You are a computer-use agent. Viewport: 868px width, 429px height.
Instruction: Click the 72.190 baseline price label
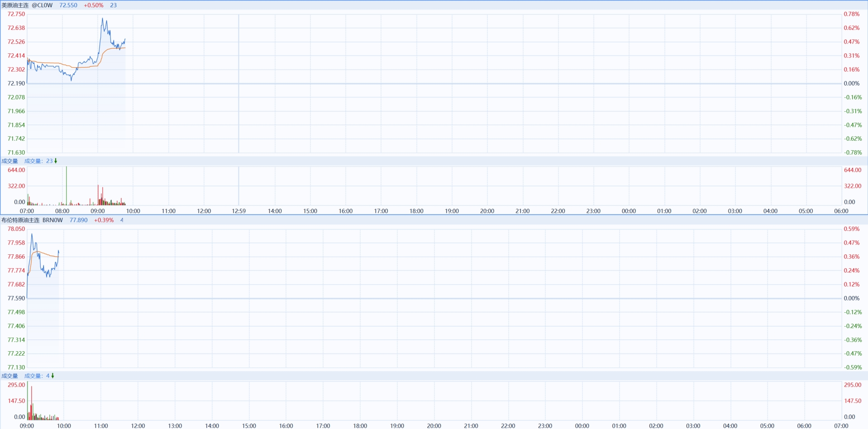(16, 83)
